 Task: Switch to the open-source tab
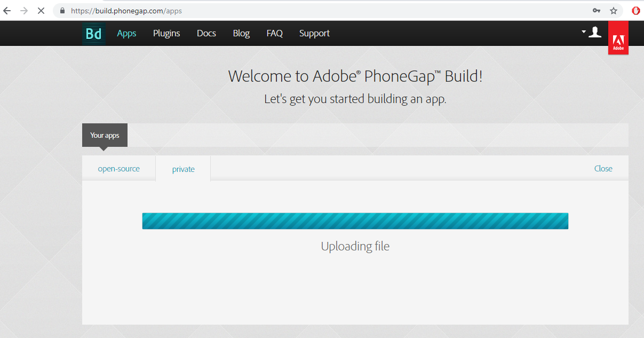118,168
